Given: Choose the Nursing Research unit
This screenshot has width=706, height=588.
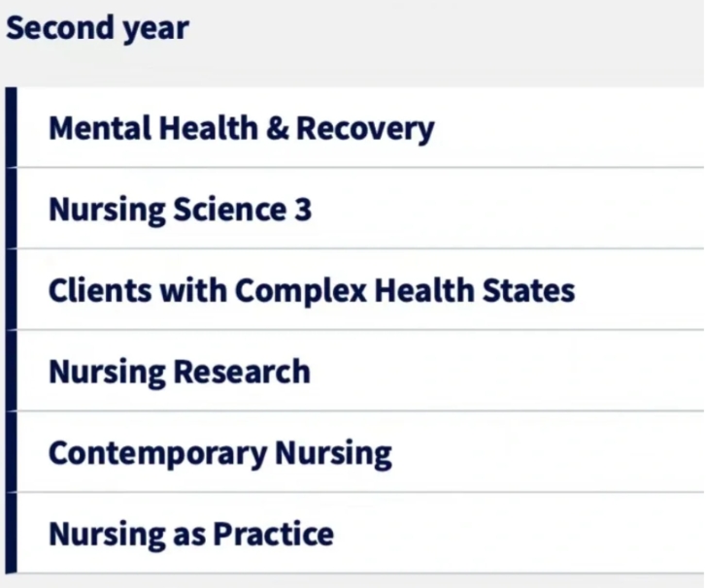Looking at the screenshot, I should pos(180,372).
